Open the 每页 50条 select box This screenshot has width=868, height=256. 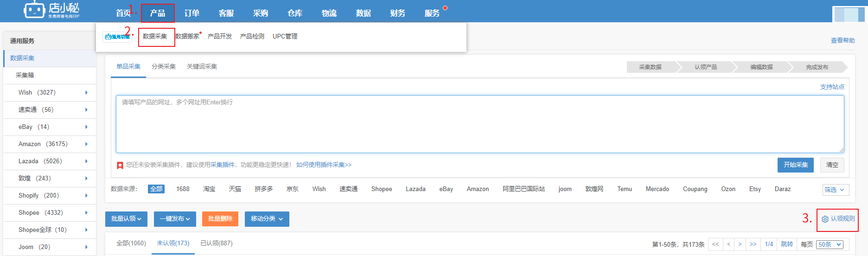(x=830, y=244)
